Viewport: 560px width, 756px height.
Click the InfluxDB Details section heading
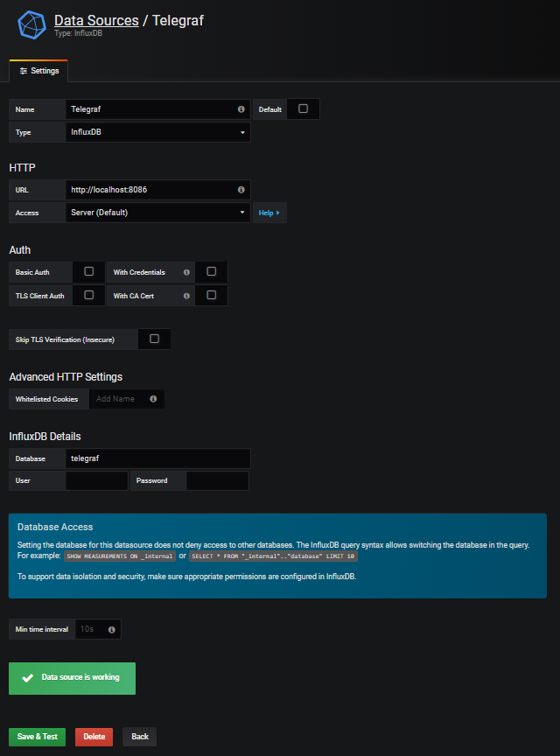pos(45,437)
